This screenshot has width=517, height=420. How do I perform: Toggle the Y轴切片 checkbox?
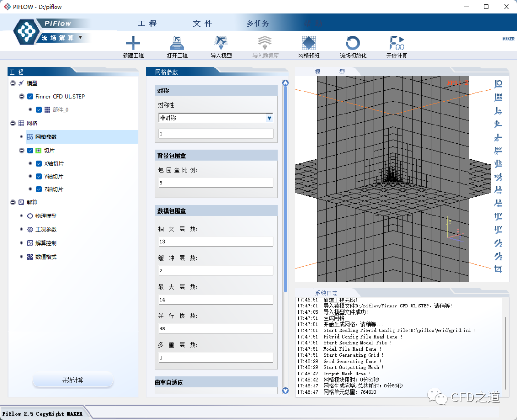(39, 176)
